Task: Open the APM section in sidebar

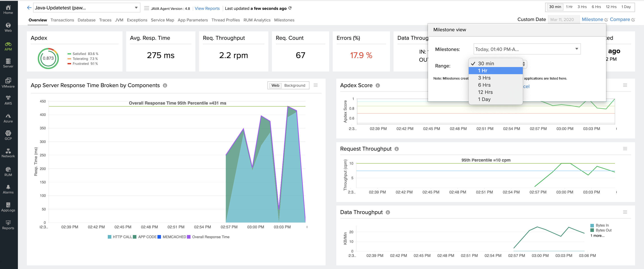Action: coord(8,46)
